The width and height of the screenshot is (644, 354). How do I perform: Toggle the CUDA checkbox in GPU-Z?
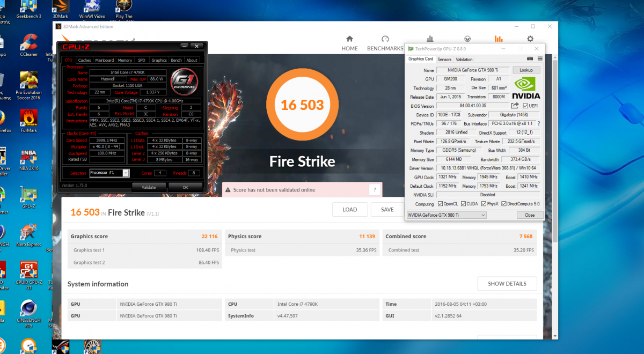tap(463, 204)
